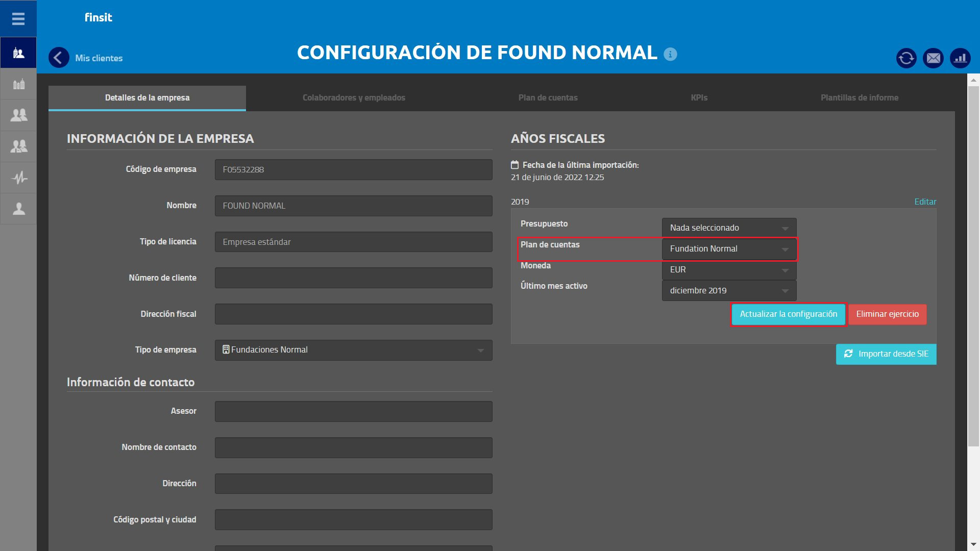This screenshot has width=980, height=551.
Task: Open the mail envelope icon in header
Action: click(934, 58)
